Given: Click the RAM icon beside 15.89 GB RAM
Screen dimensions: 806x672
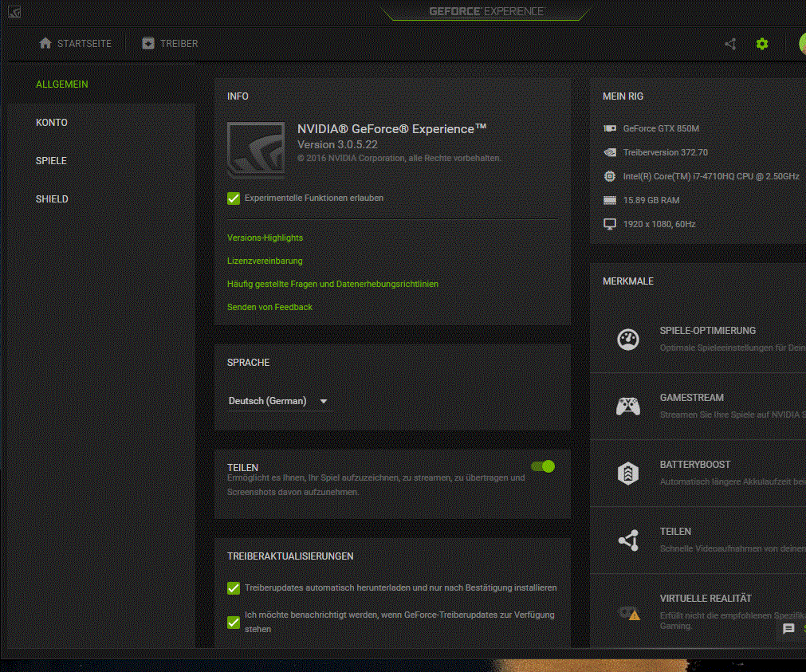Looking at the screenshot, I should [610, 201].
